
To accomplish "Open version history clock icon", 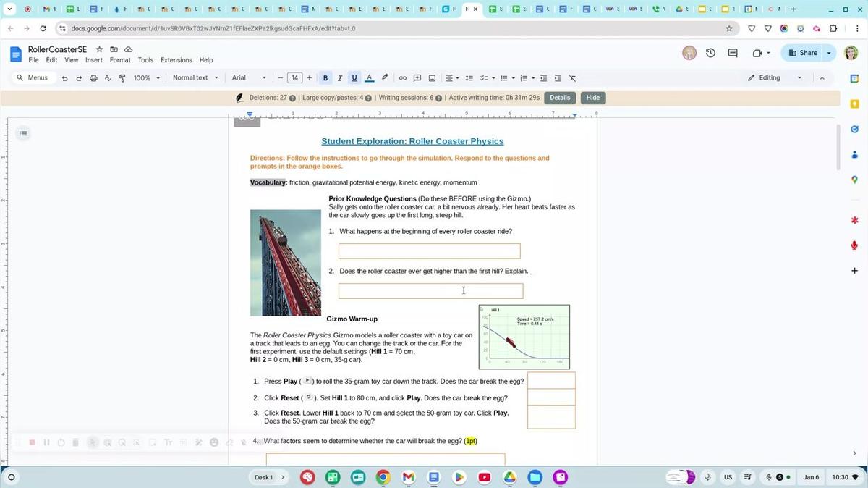I will coord(710,53).
